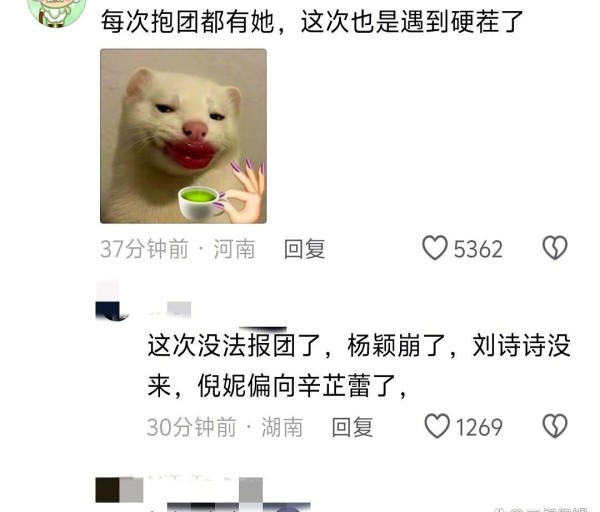Open the blurred avatar of the Hunan replier
Screen dimensions: 600x512
[x=111, y=301]
